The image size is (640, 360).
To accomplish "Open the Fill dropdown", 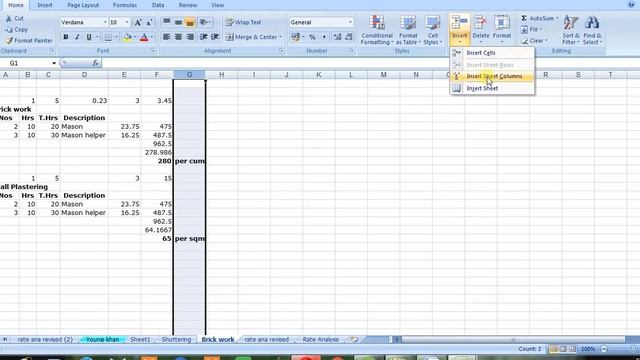I will pyautogui.click(x=531, y=29).
